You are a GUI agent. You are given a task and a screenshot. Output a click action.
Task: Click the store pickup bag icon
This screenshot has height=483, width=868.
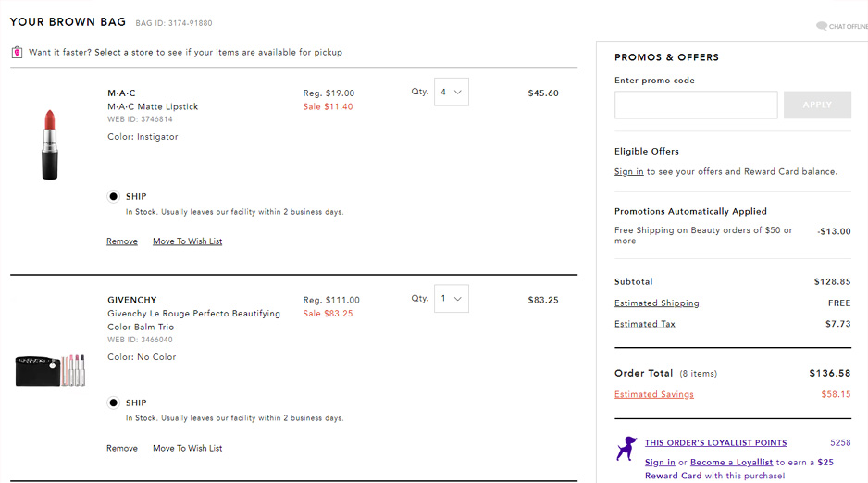[x=18, y=52]
